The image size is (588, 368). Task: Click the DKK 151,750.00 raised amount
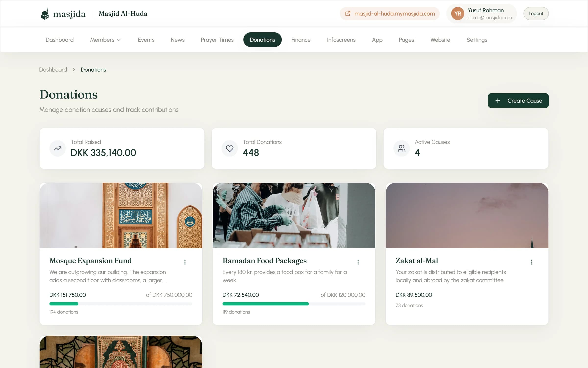pyautogui.click(x=68, y=295)
